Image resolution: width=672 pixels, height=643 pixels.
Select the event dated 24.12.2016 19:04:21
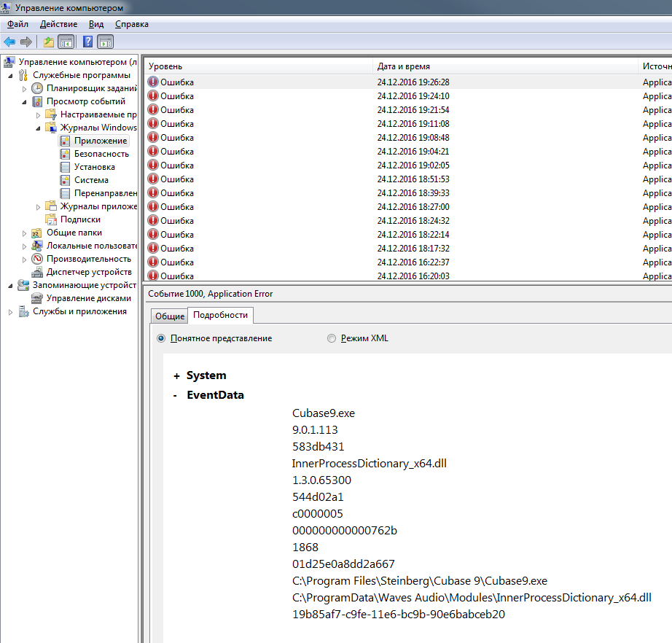click(408, 152)
